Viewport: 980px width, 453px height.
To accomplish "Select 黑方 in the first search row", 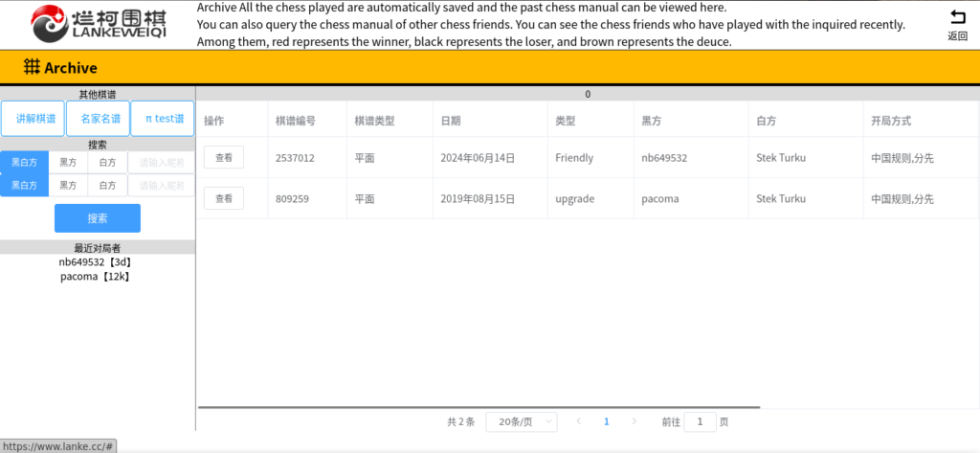I will (x=68, y=163).
